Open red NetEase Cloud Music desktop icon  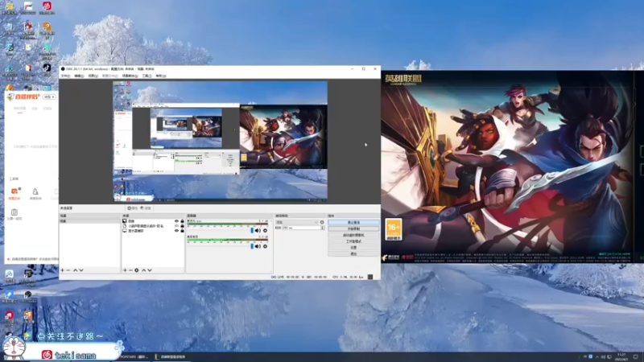tap(47, 7)
